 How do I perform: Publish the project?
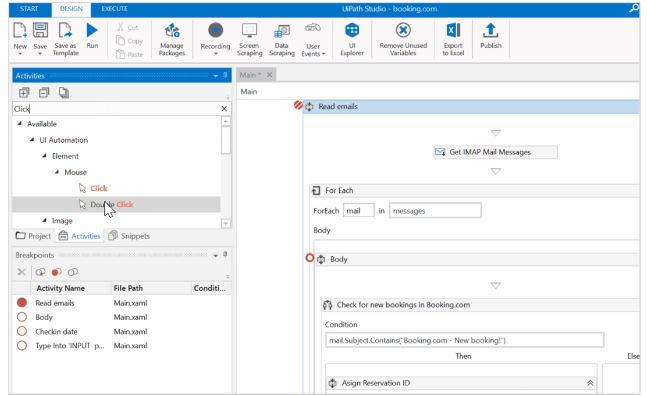pos(491,36)
